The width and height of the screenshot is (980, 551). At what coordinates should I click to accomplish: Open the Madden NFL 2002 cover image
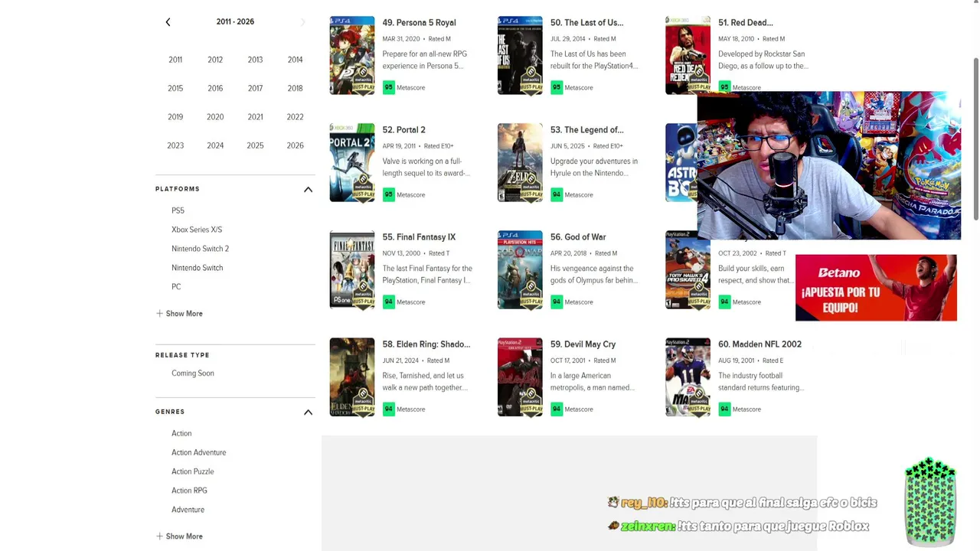688,377
